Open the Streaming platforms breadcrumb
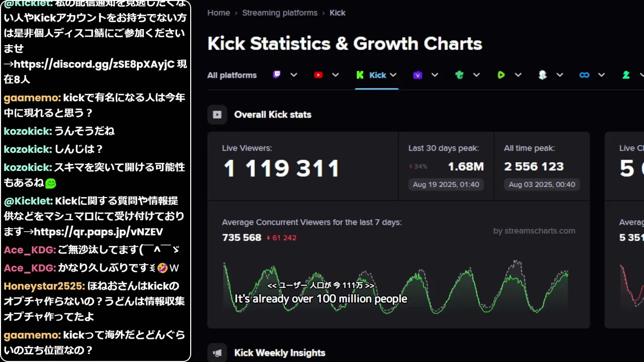This screenshot has height=362, width=644. [280, 13]
